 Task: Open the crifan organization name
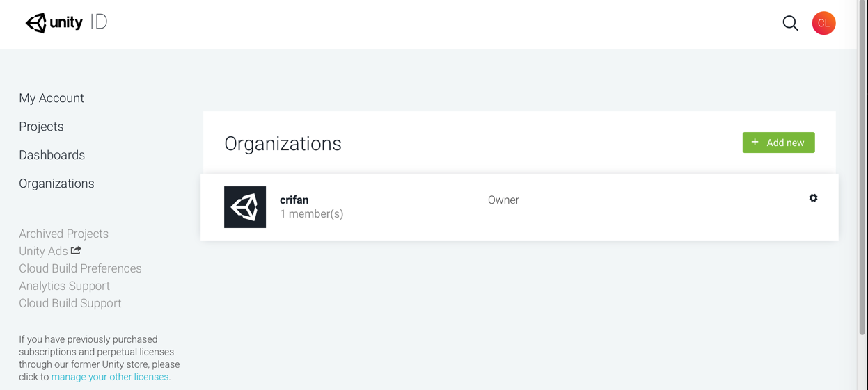[x=294, y=200]
